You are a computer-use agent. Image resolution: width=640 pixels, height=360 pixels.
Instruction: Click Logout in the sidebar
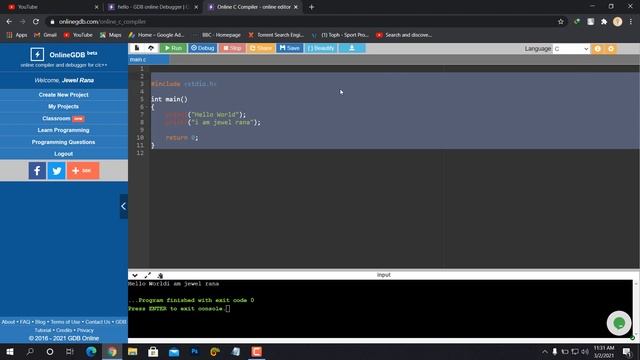[x=64, y=154]
